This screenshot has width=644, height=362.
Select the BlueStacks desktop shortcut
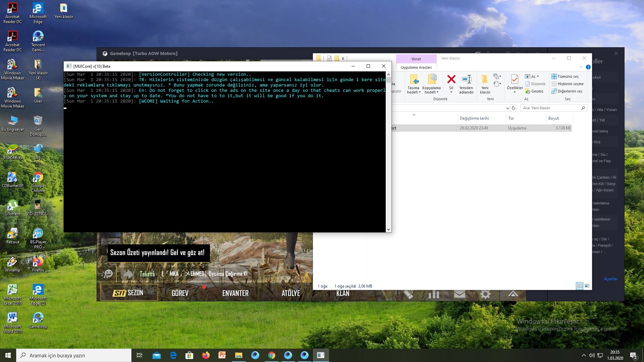(13, 152)
